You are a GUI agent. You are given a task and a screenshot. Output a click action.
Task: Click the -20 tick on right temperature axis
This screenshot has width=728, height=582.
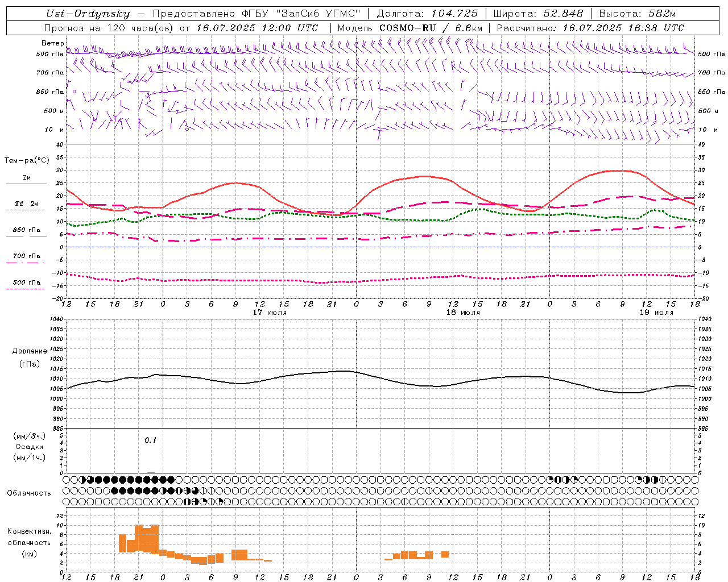pos(704,298)
